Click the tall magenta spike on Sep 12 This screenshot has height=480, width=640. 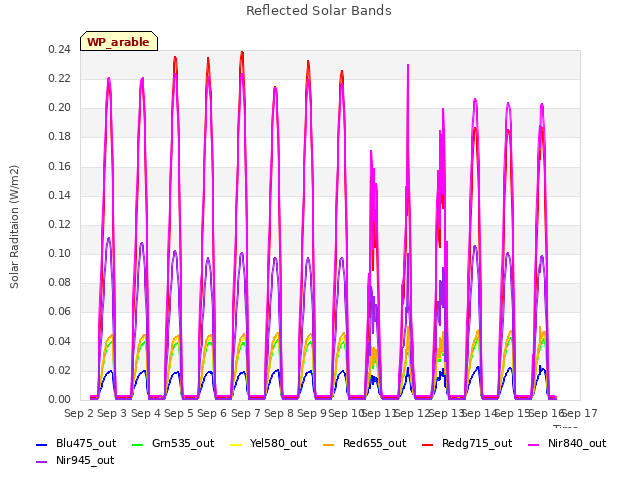coord(408,67)
